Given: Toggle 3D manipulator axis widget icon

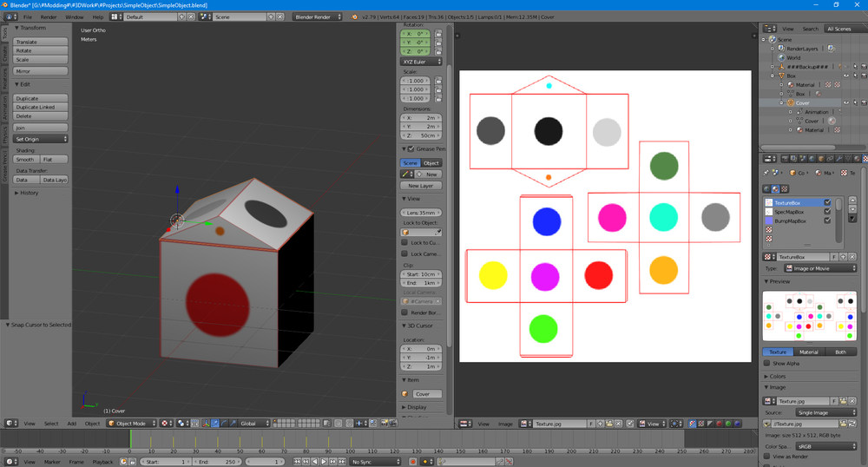Looking at the screenshot, I should click(x=206, y=424).
